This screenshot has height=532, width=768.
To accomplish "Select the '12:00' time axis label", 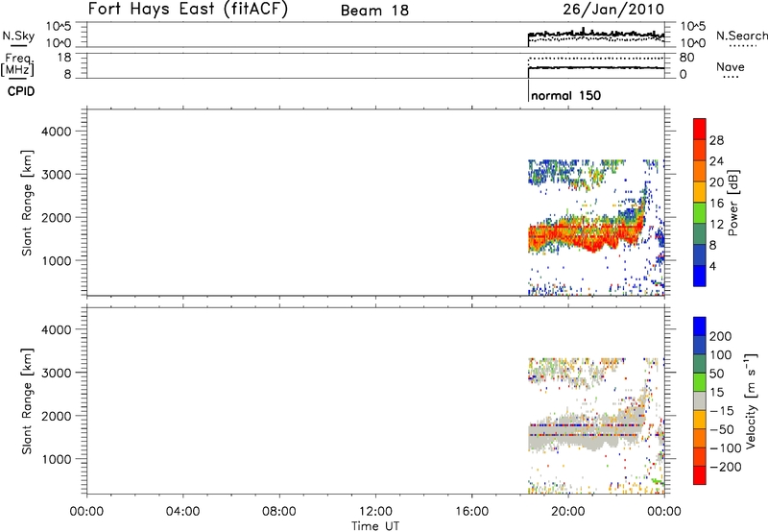I will tap(375, 512).
